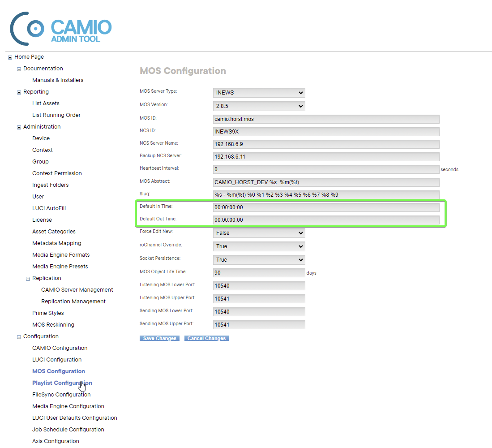Focus the Listening MOS Upper Port field

259,298
